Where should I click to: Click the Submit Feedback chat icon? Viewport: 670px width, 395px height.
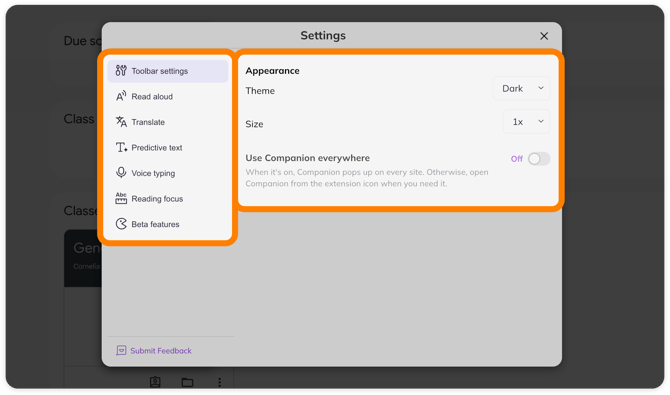coord(121,351)
